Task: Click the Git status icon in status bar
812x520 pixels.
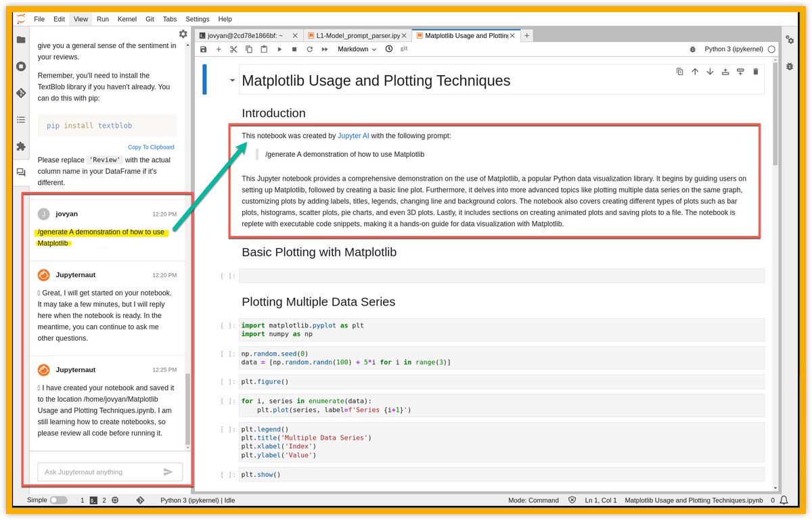Action: [x=140, y=500]
